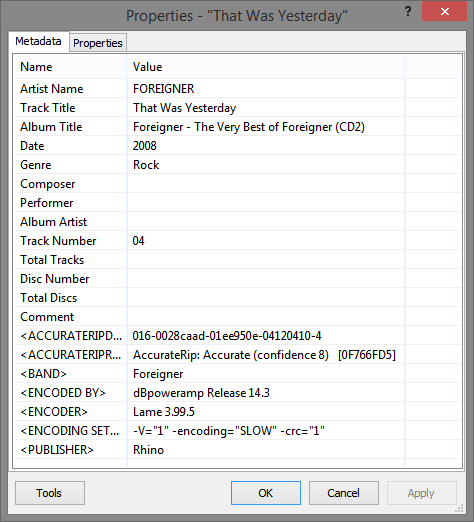The height and width of the screenshot is (522, 474).
Task: Click the <ACCURATERIPD... row label
Action: click(x=71, y=336)
